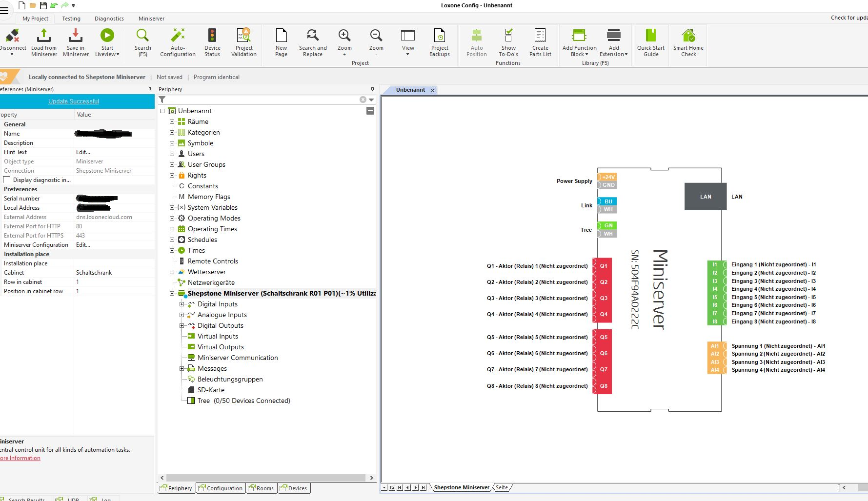Expand the Digital Inputs node
The width and height of the screenshot is (868, 501).
pos(182,304)
